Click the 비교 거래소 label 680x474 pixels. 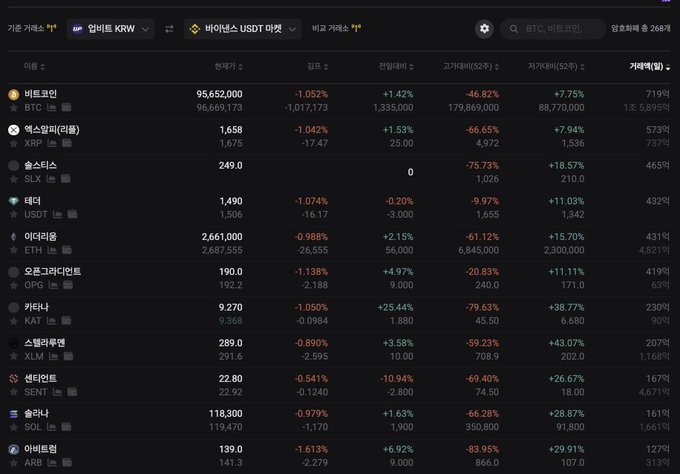point(330,29)
